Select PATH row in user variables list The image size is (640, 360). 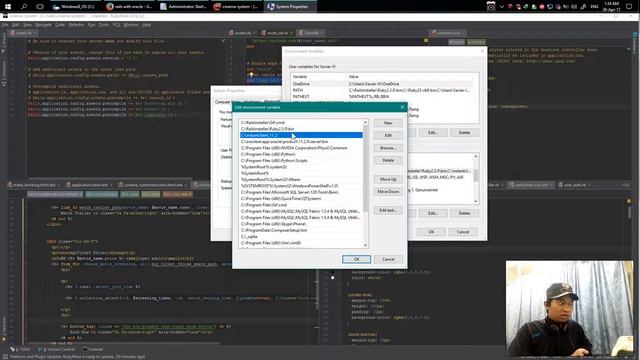point(382,90)
